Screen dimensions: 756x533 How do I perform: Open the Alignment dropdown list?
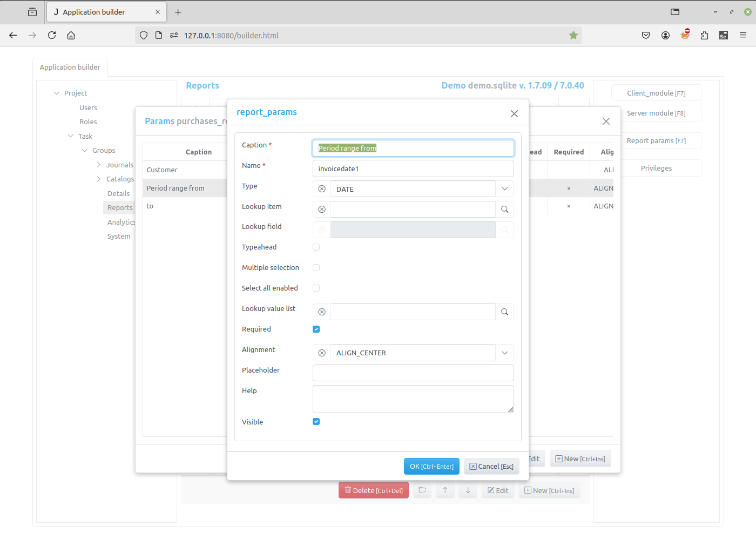coord(504,353)
